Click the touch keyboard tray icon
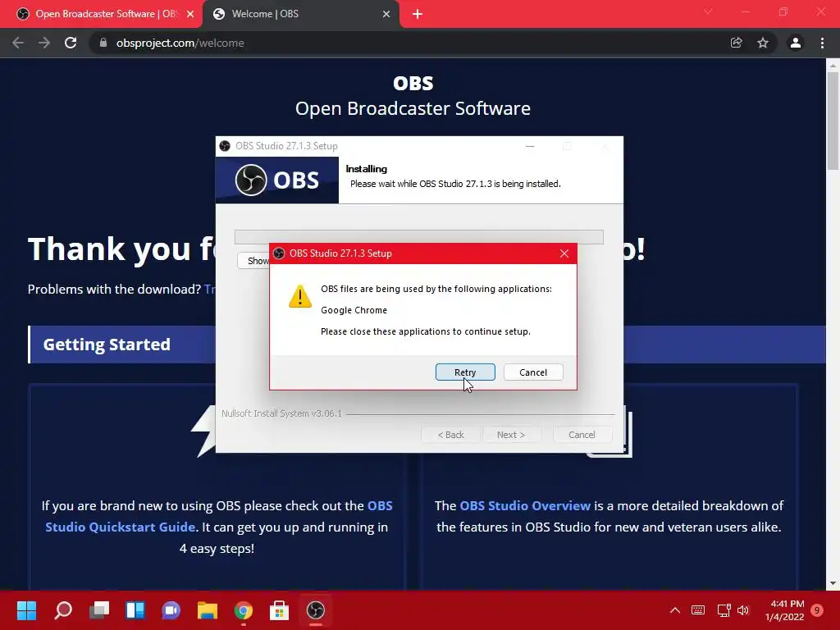The image size is (840, 630). [698, 610]
